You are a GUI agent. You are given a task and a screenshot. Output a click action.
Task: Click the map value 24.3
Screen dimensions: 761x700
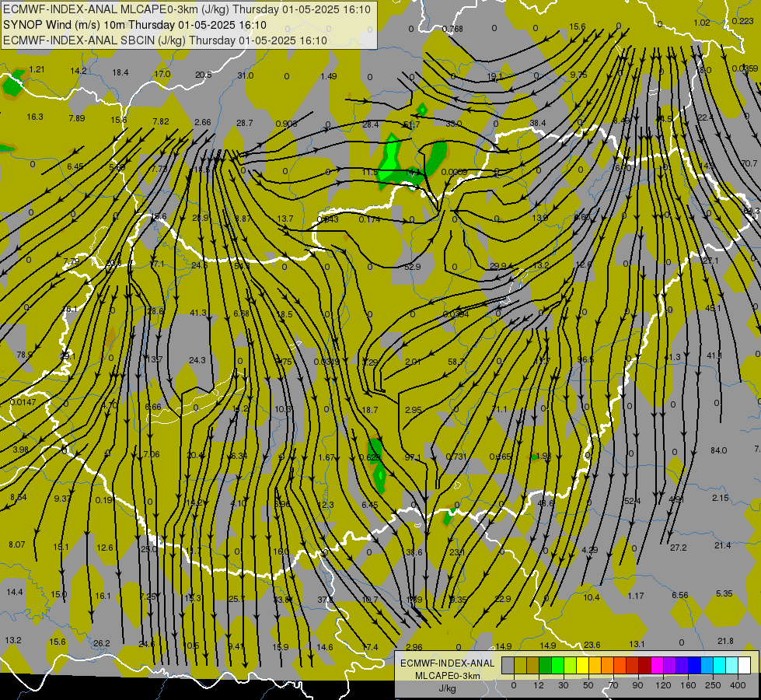[x=197, y=360]
